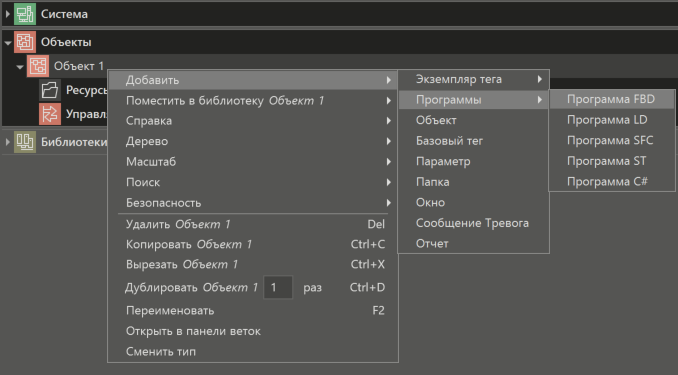Choose Открыть в панели веток
Viewport: 678px width, 375px height.
(x=253, y=331)
